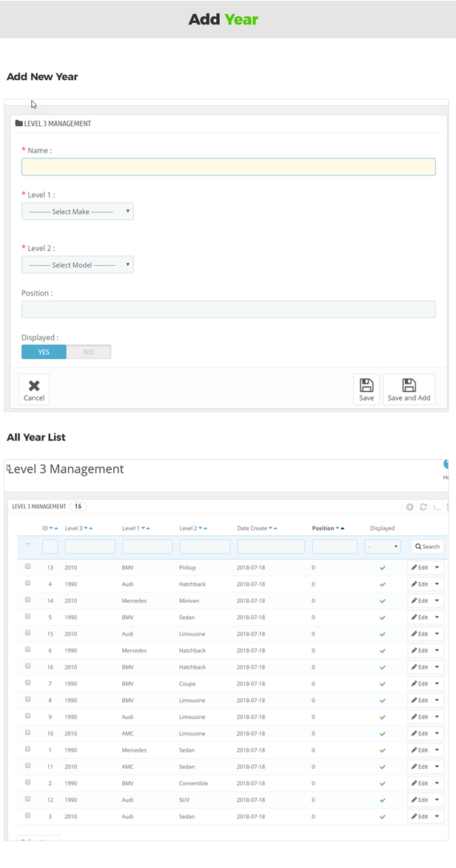The image size is (456, 868).
Task: Click the add new record plus icon
Action: pos(410,507)
